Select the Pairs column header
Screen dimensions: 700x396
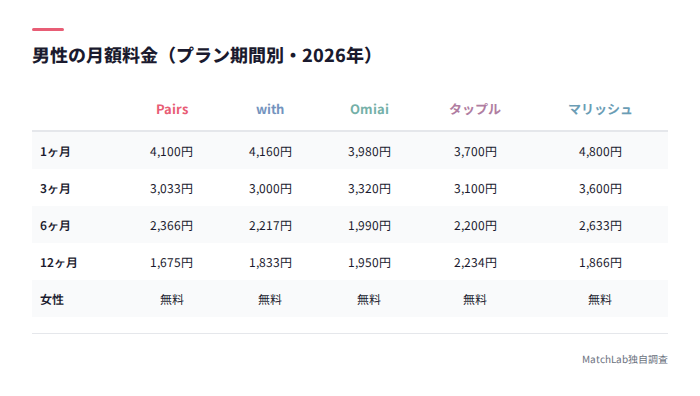click(x=172, y=109)
